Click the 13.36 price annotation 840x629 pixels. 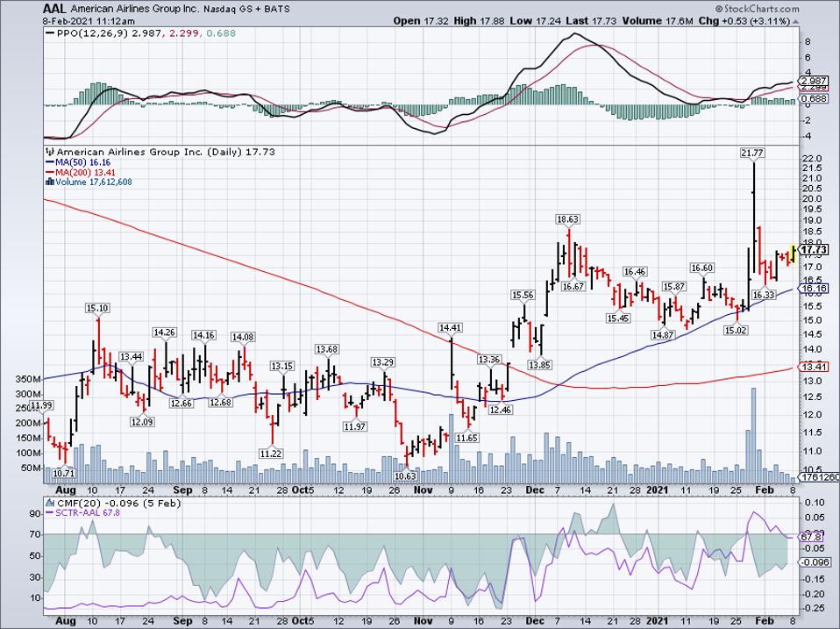[489, 360]
